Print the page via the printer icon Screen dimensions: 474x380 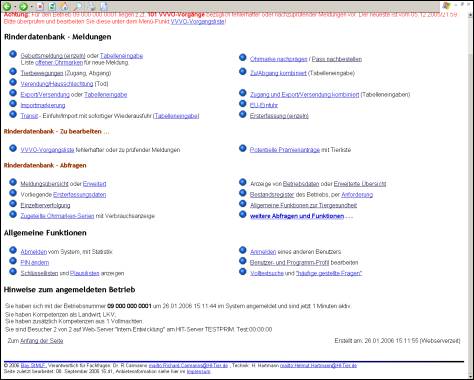click(91, 6)
